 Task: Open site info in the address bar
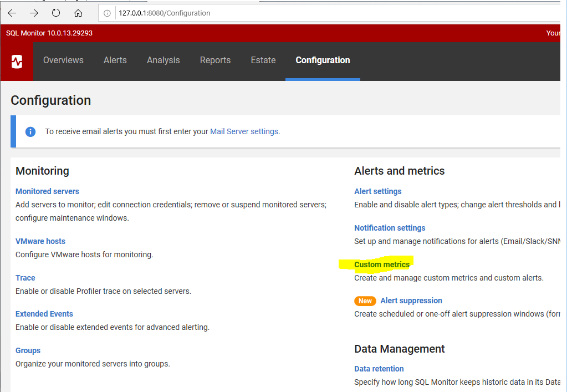pyautogui.click(x=106, y=12)
